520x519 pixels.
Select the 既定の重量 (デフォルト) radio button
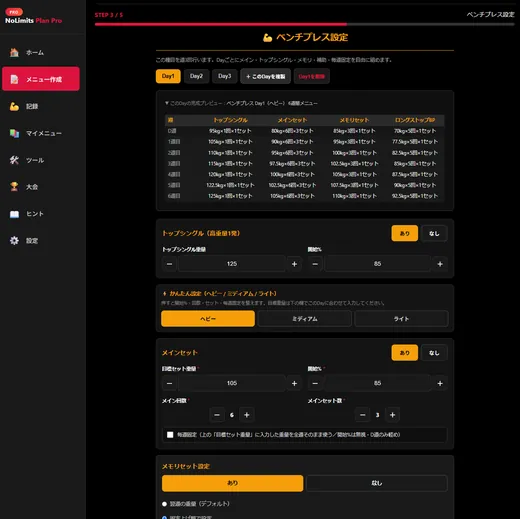click(164, 504)
